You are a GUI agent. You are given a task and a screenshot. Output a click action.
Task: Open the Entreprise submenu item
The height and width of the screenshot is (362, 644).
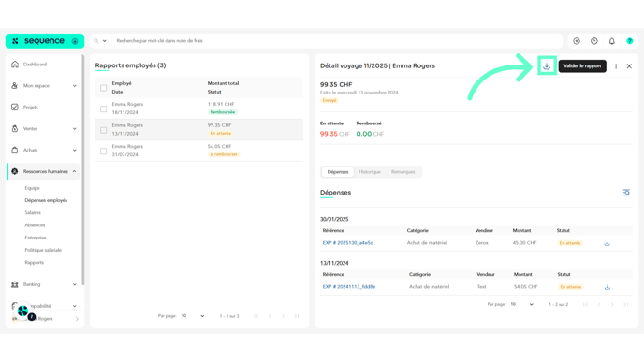(36, 238)
